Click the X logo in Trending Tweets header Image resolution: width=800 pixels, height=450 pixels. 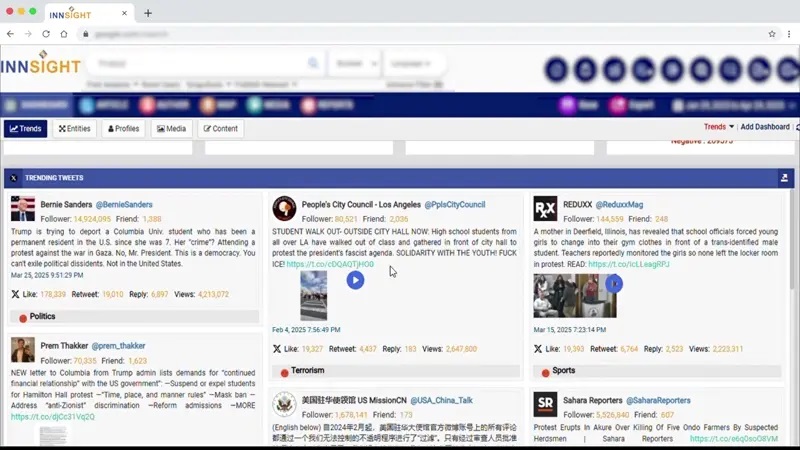pos(14,178)
